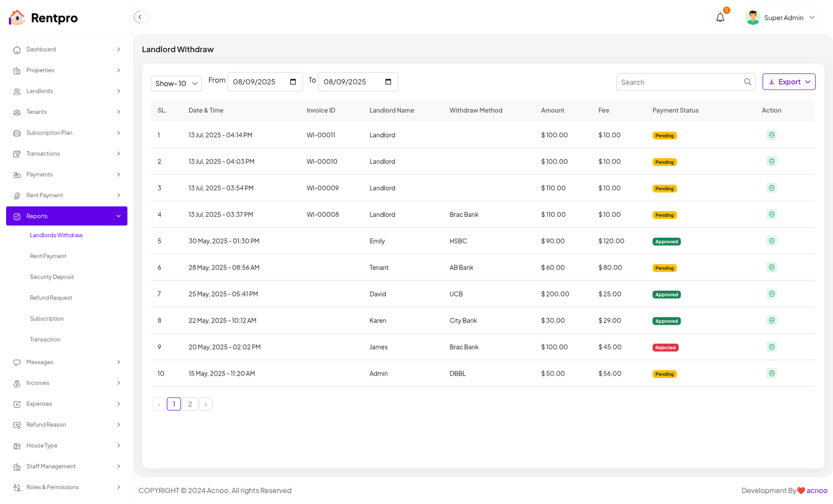This screenshot has height=504, width=833.
Task: Collapse sidebar using the arrow toggle
Action: pos(140,17)
